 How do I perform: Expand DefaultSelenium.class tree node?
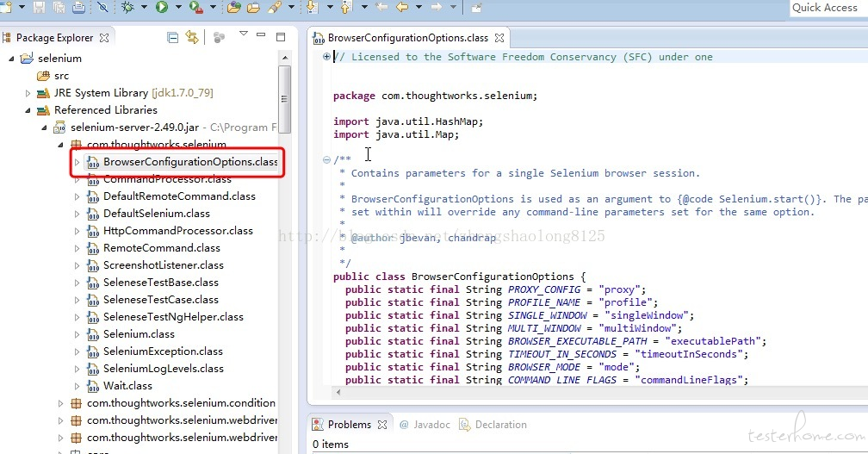[x=77, y=214]
